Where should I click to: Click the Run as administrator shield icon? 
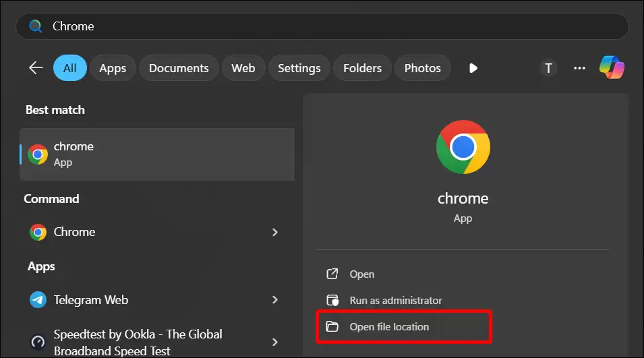point(332,301)
